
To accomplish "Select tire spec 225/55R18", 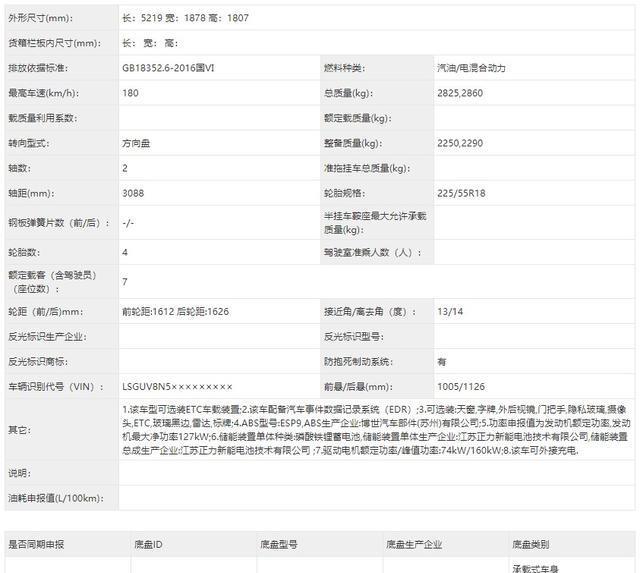I will point(461,193).
